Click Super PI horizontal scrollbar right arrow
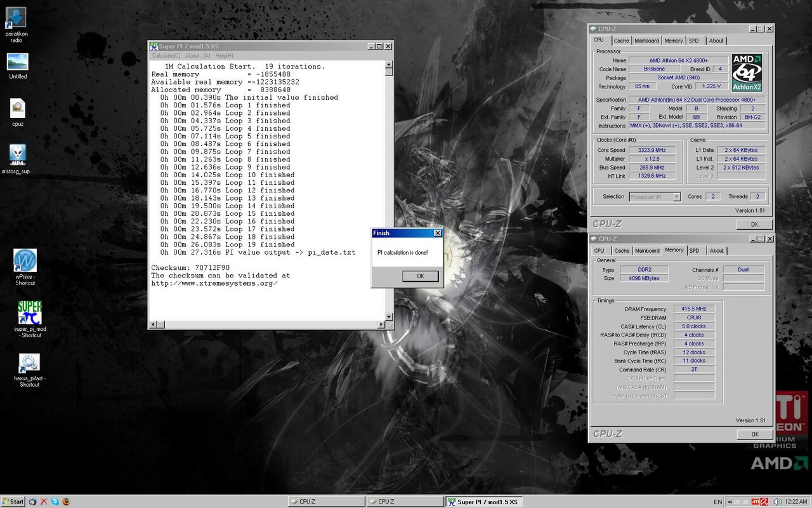This screenshot has width=812, height=508. 382,325
